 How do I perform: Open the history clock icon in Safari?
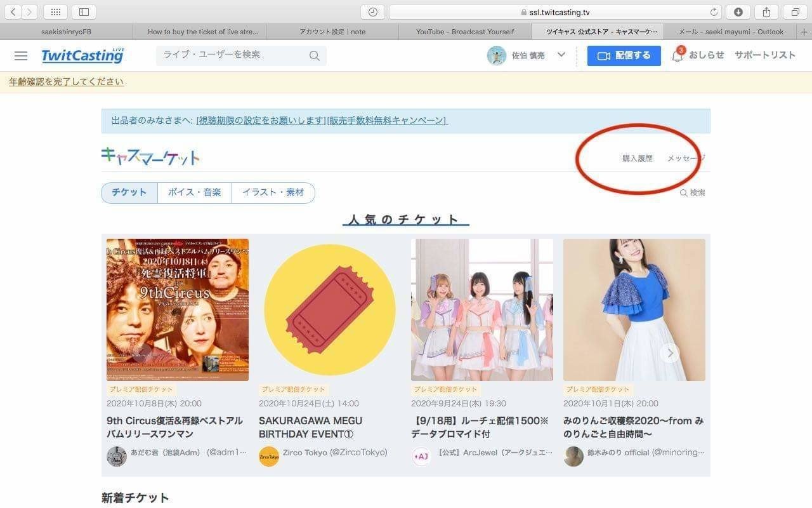click(372, 12)
